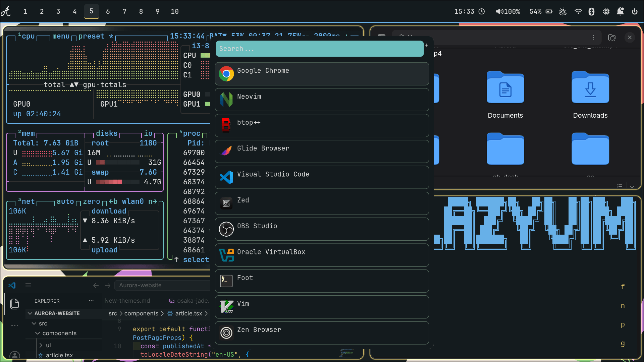The width and height of the screenshot is (644, 362).
Task: Open the Wi-Fi status icon in top bar
Action: (x=578, y=11)
